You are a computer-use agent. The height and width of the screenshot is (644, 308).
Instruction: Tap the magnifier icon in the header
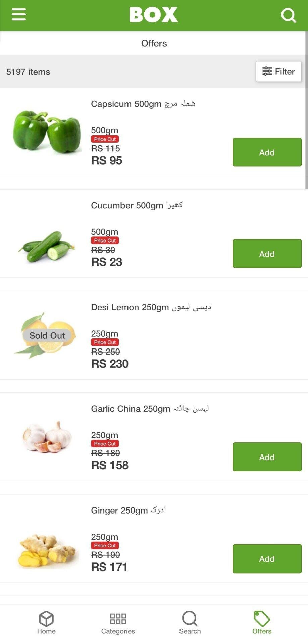point(288,15)
